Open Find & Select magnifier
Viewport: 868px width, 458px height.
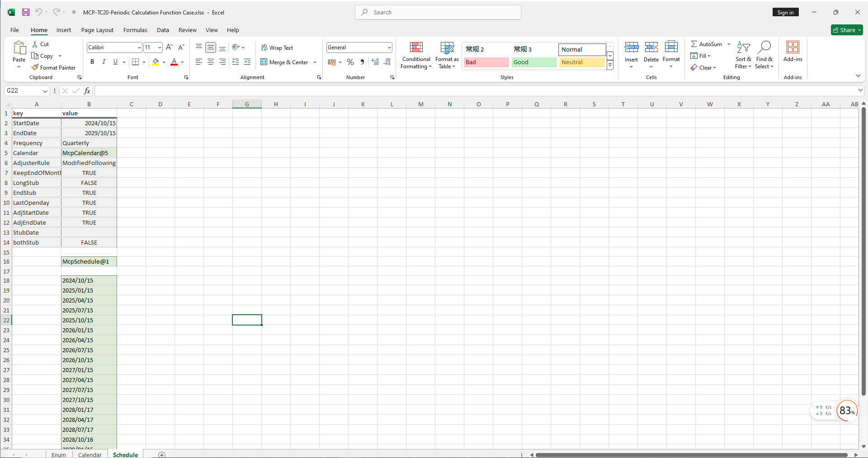[x=764, y=55]
